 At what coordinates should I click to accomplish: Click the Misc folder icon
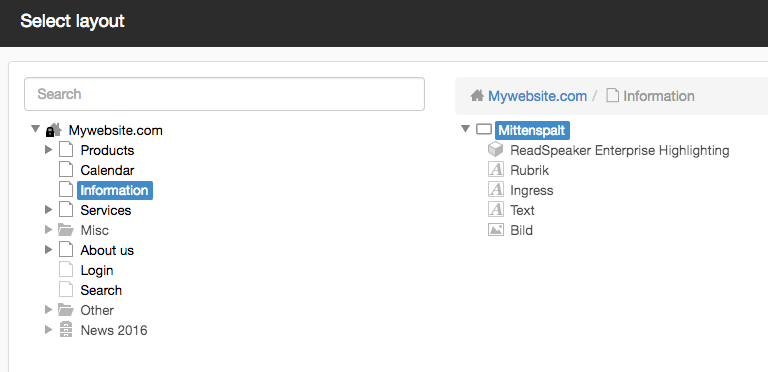[x=66, y=230]
